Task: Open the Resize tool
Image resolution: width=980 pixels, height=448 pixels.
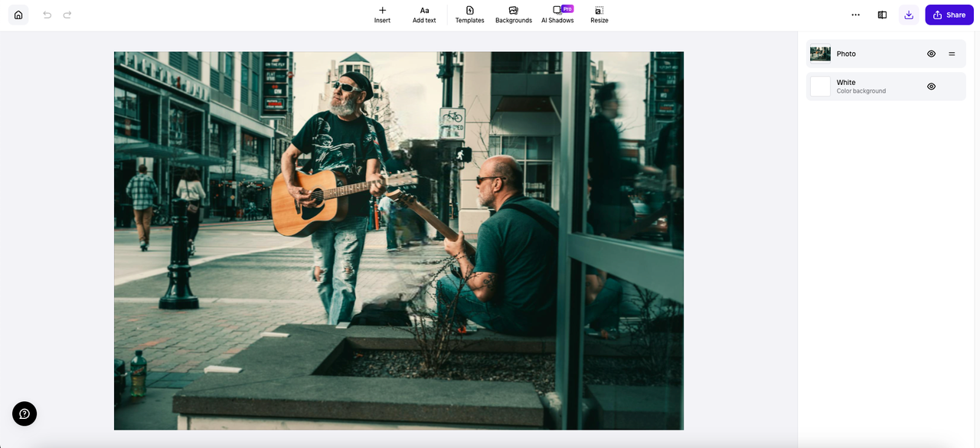Action: pos(599,15)
